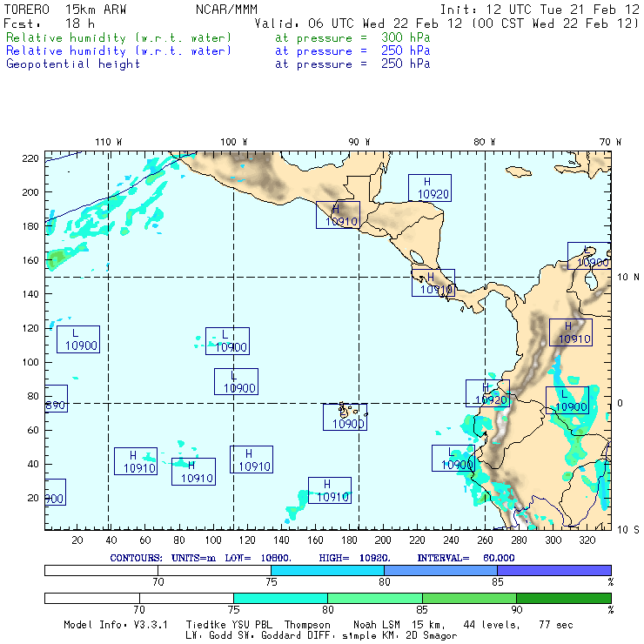Click the 'L 10900' box at the far left near y-axis 120
The width and height of the screenshot is (644, 644).
click(x=78, y=339)
